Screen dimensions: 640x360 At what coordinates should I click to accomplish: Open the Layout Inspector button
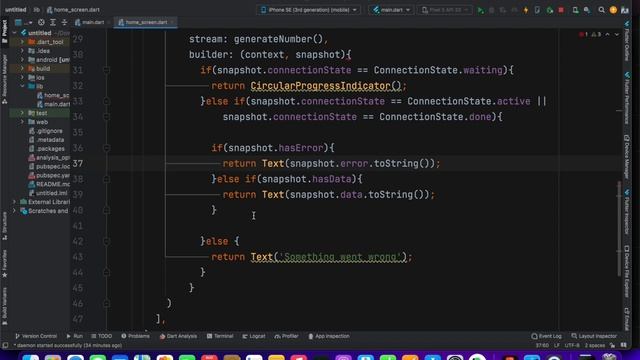pos(594,336)
